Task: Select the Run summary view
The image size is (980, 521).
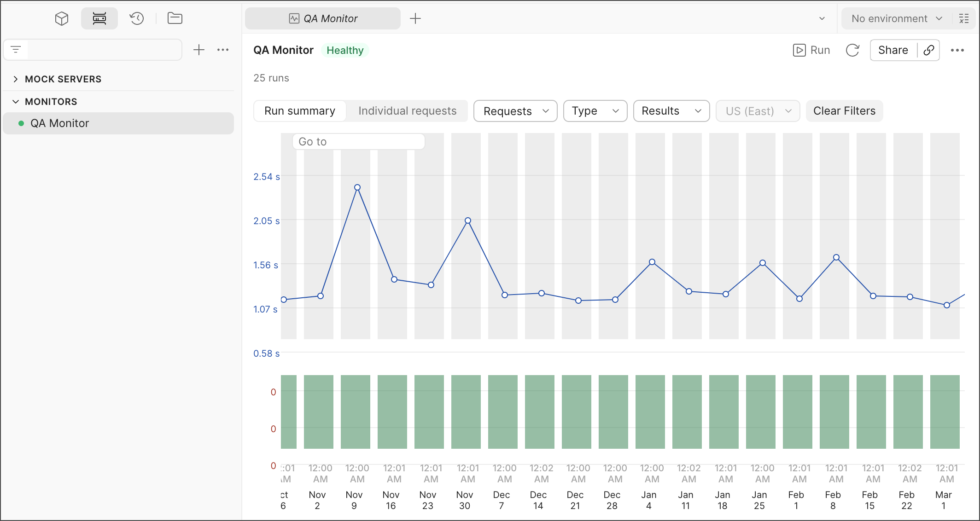Action: coord(300,111)
